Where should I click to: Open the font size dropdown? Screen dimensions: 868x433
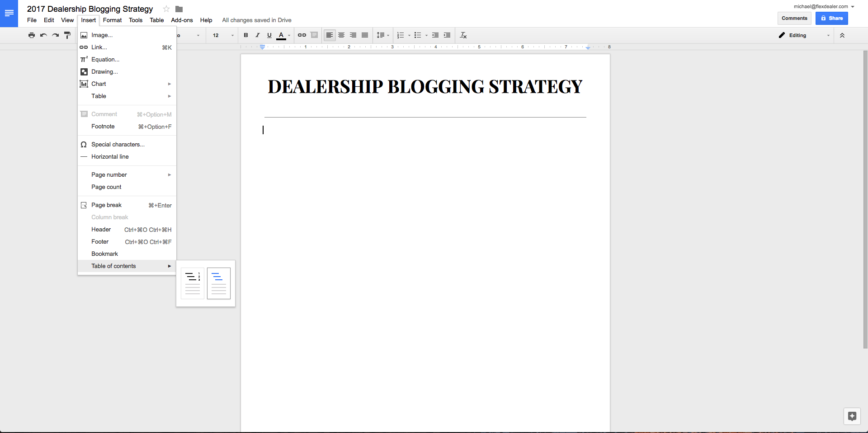(x=223, y=35)
